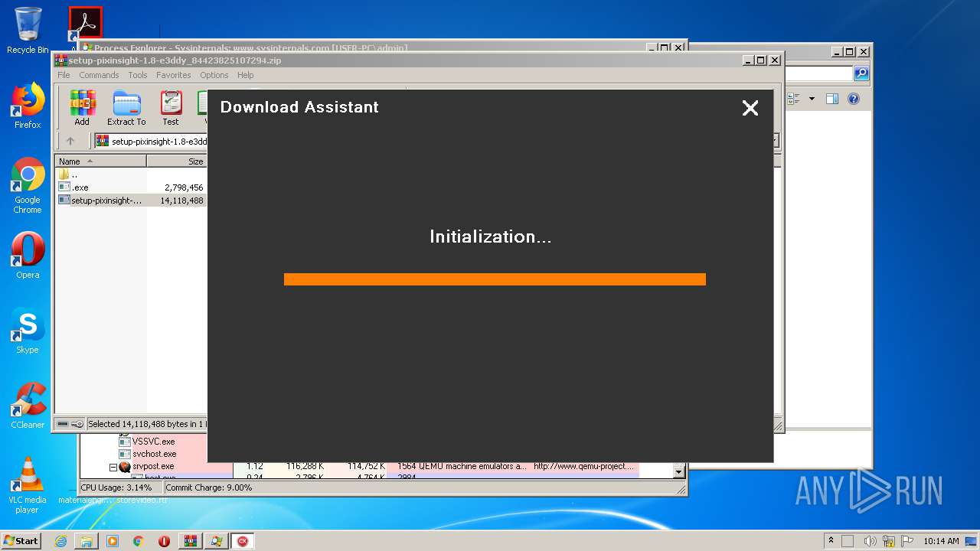Collapse the srvpost.exe process tree
Viewport: 980px width, 551px height.
pos(113,467)
